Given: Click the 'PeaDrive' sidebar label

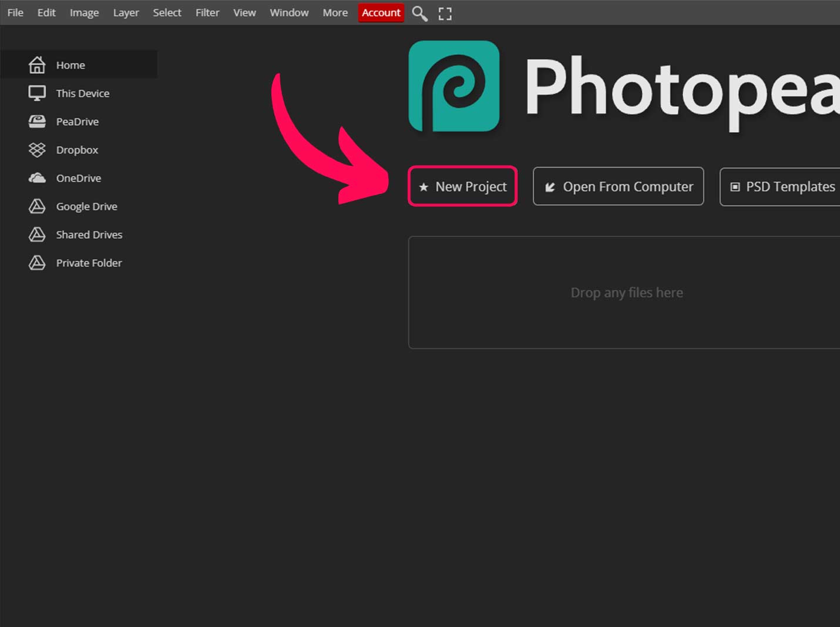Looking at the screenshot, I should coord(78,122).
